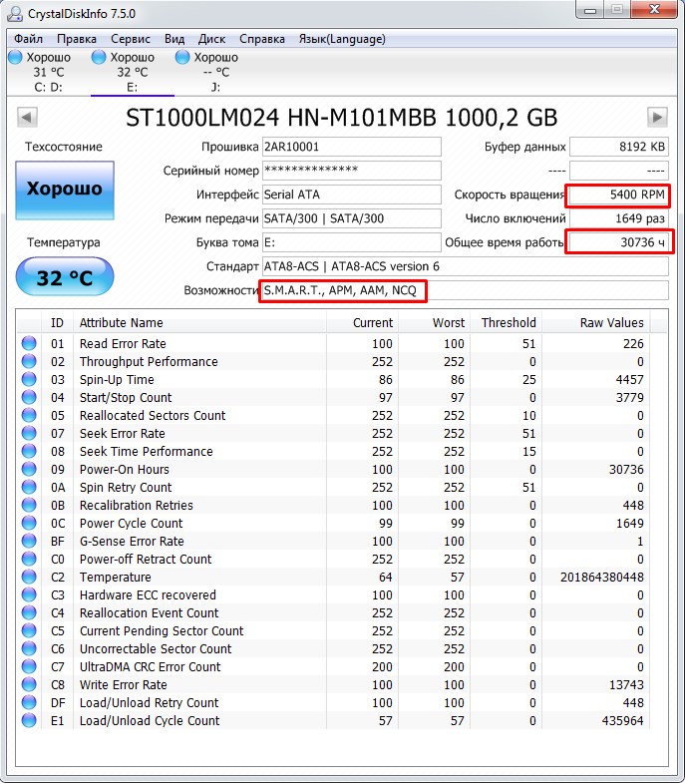This screenshot has height=784, width=685.
Task: Click the masked serial number field
Action: point(352,171)
